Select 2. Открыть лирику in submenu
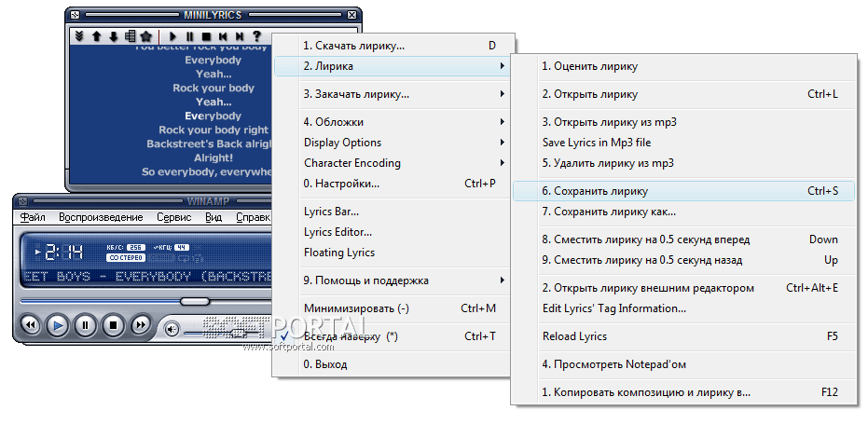 click(683, 94)
